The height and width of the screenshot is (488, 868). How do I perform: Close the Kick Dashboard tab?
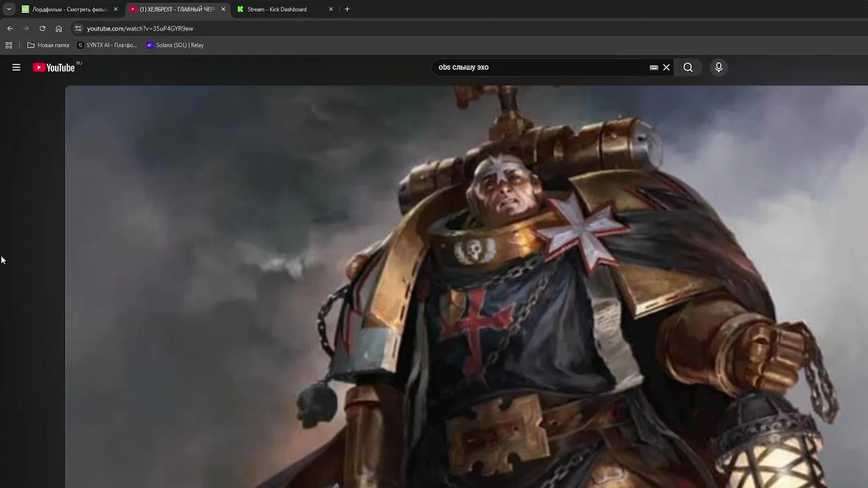click(331, 9)
